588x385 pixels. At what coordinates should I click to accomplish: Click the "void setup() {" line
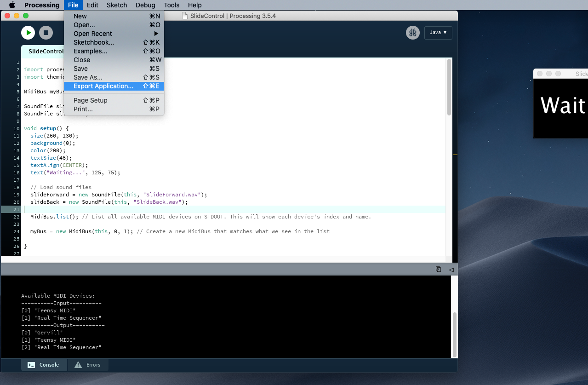point(46,128)
